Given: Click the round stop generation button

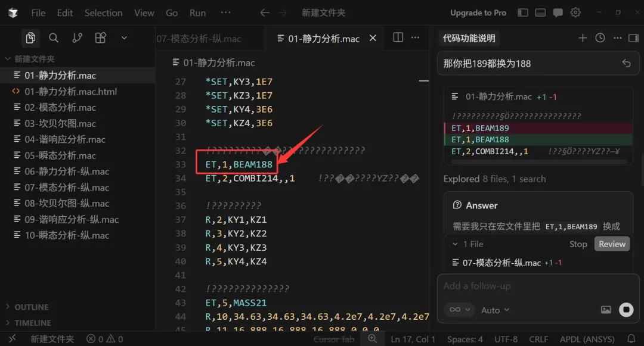Looking at the screenshot, I should tap(626, 310).
